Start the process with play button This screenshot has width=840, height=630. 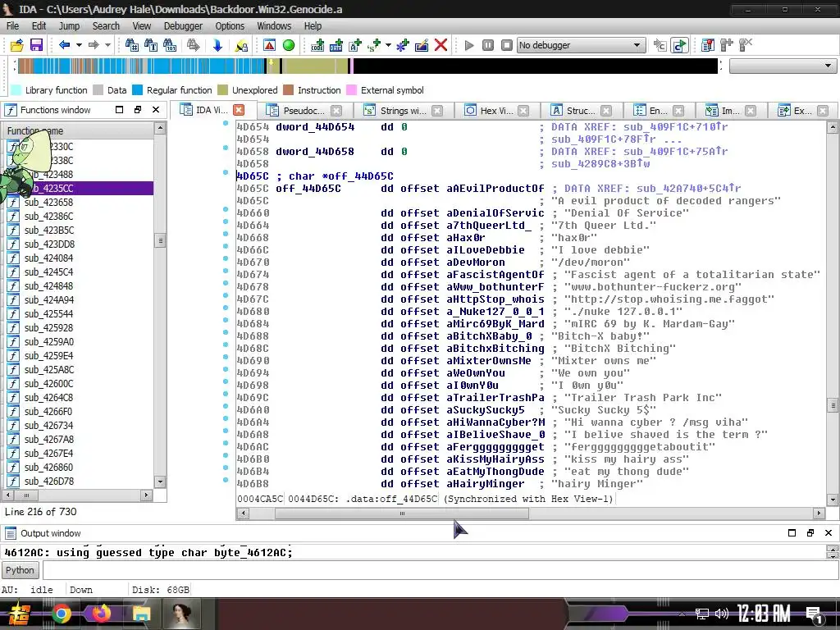(469, 46)
